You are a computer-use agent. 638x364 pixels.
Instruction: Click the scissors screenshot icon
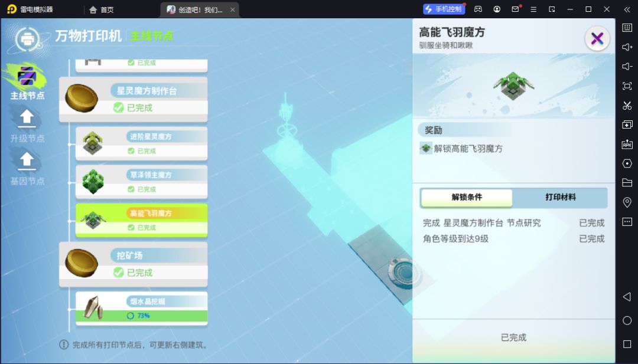(627, 105)
